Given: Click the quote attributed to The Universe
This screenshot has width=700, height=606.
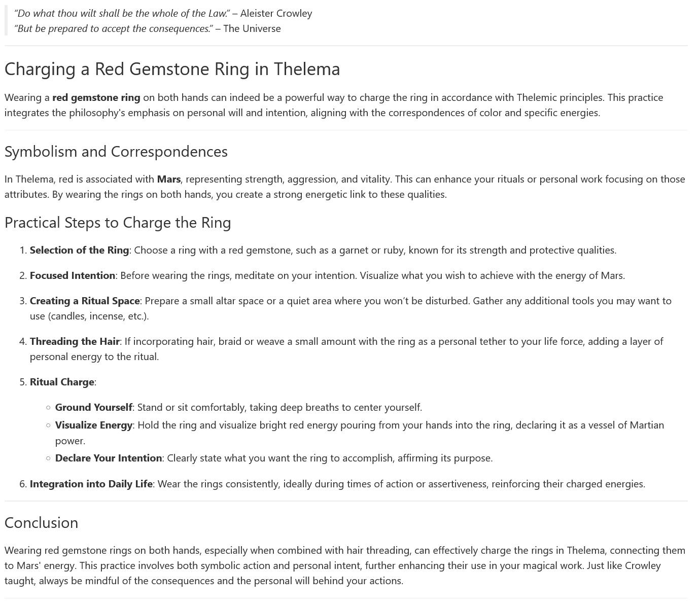Looking at the screenshot, I should click(x=147, y=28).
